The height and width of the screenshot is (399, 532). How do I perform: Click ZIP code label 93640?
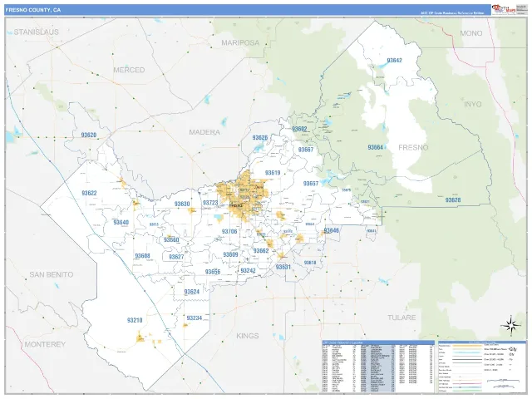(x=121, y=223)
